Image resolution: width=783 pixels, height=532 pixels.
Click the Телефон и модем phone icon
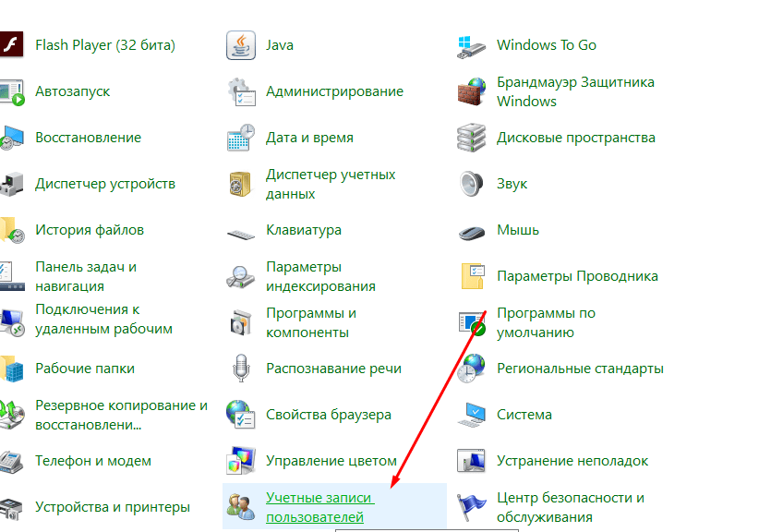[11, 462]
